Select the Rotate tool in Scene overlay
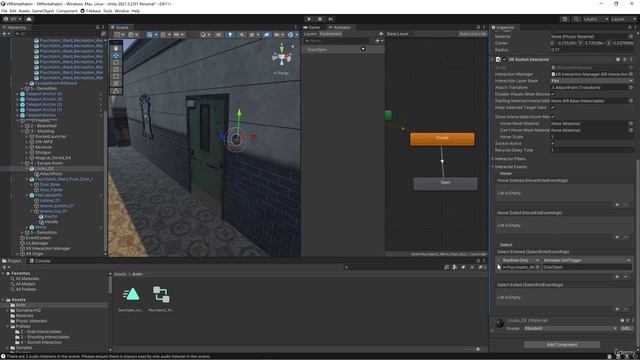The height and width of the screenshot is (360, 640). click(116, 62)
